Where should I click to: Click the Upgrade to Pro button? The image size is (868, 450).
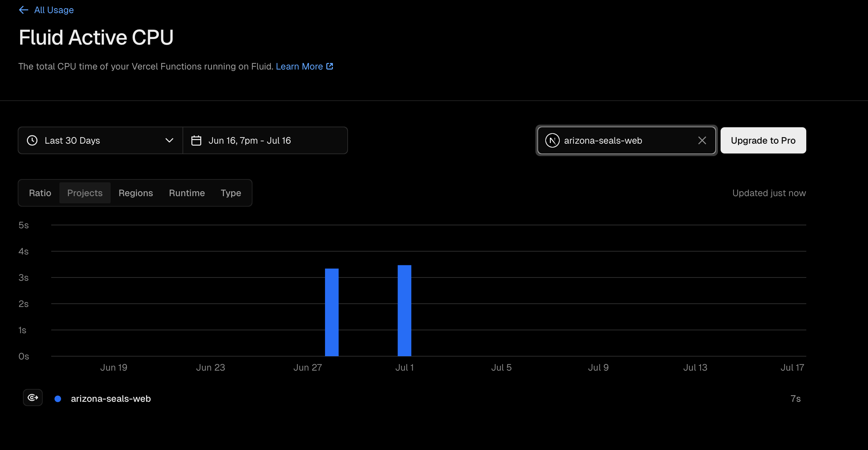[763, 140]
